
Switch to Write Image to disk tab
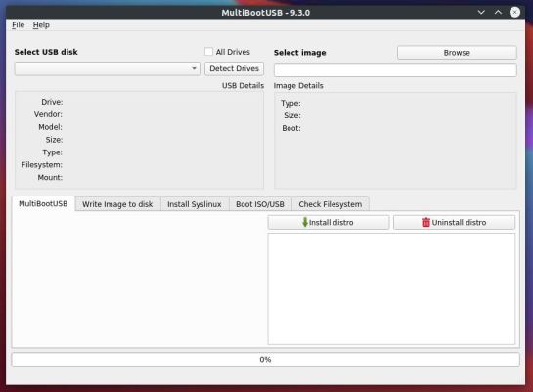pyautogui.click(x=117, y=204)
